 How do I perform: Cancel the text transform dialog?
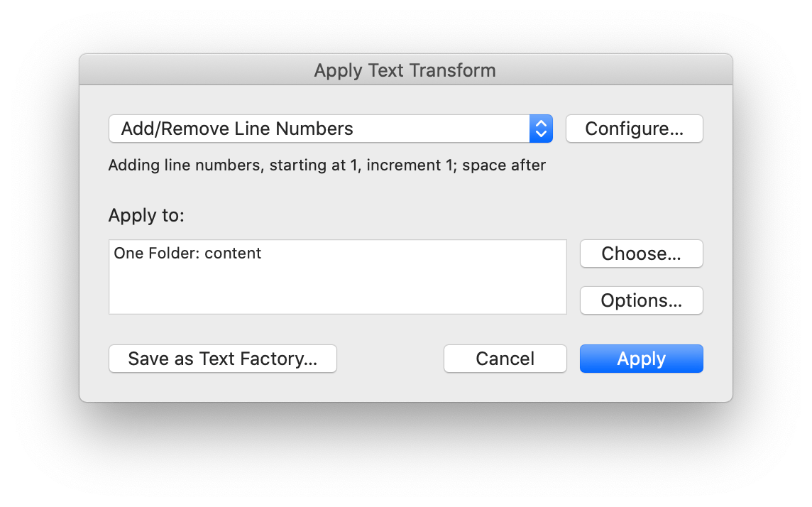click(x=505, y=359)
